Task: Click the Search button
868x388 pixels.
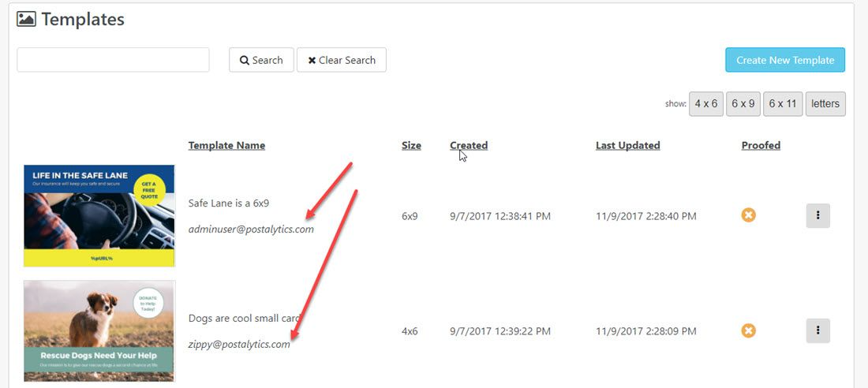Action: (x=261, y=60)
